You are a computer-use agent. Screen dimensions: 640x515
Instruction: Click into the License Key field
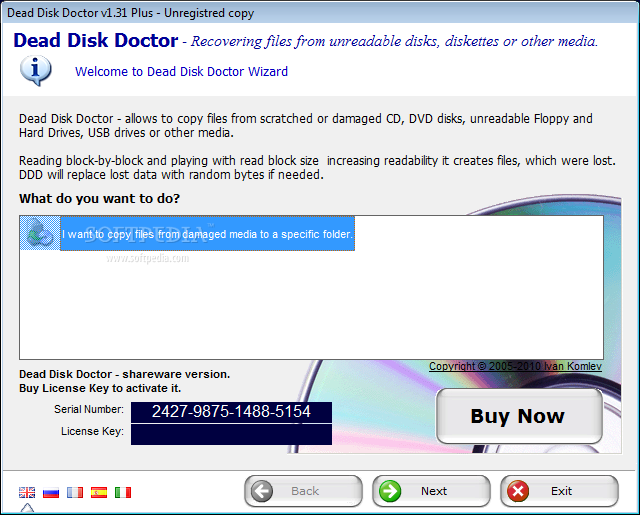pyautogui.click(x=231, y=434)
